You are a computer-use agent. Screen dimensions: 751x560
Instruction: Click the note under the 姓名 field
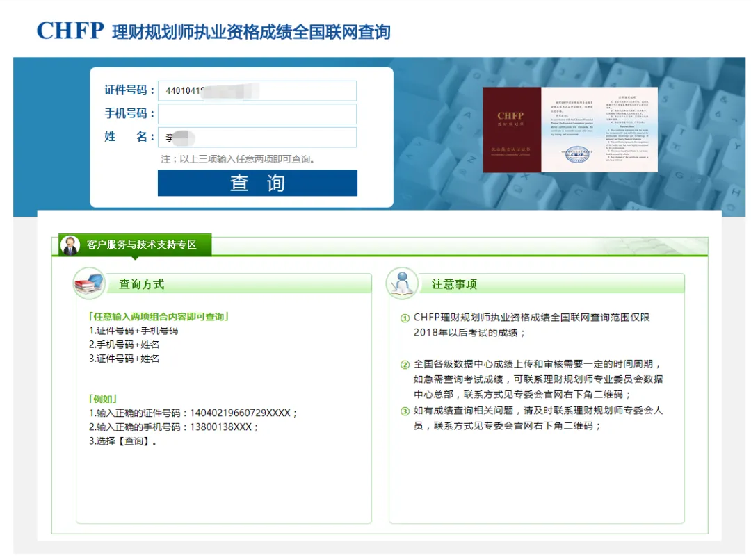(239, 159)
